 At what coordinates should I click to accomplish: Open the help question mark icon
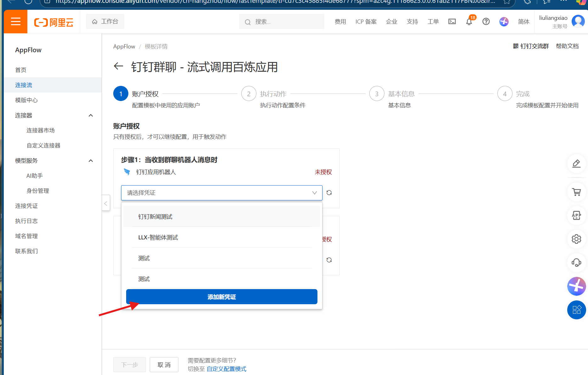coord(486,21)
